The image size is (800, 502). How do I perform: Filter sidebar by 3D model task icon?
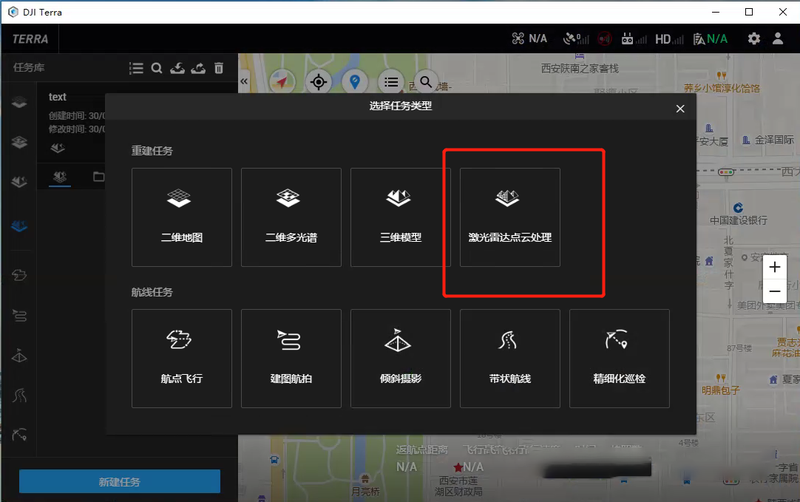19,182
